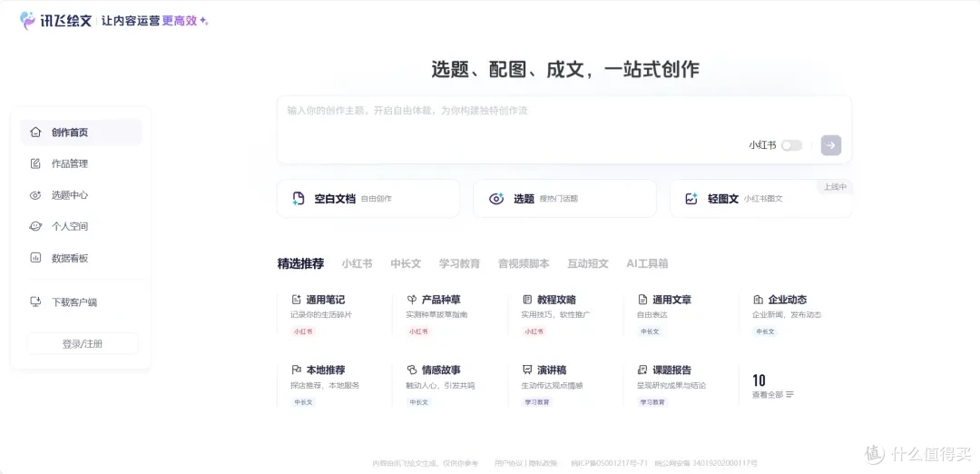Click the 通用文章 template title
This screenshot has height=474, width=980.
(x=671, y=300)
